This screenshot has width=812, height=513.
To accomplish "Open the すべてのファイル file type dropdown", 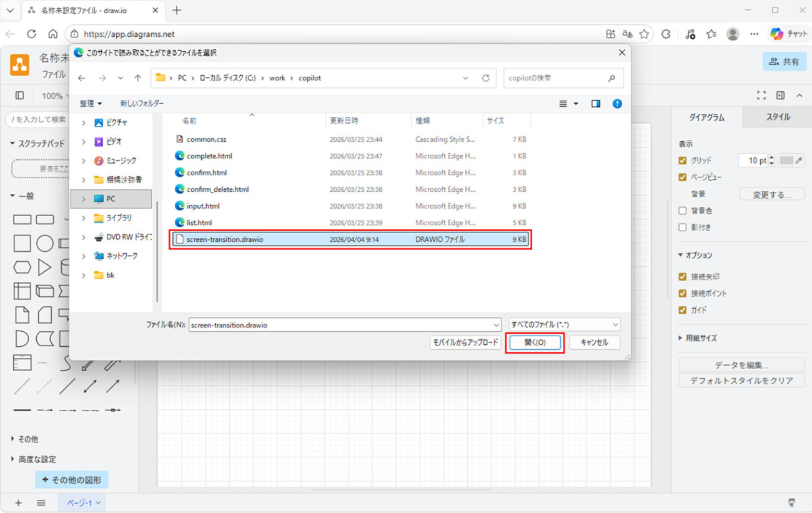I will 565,325.
